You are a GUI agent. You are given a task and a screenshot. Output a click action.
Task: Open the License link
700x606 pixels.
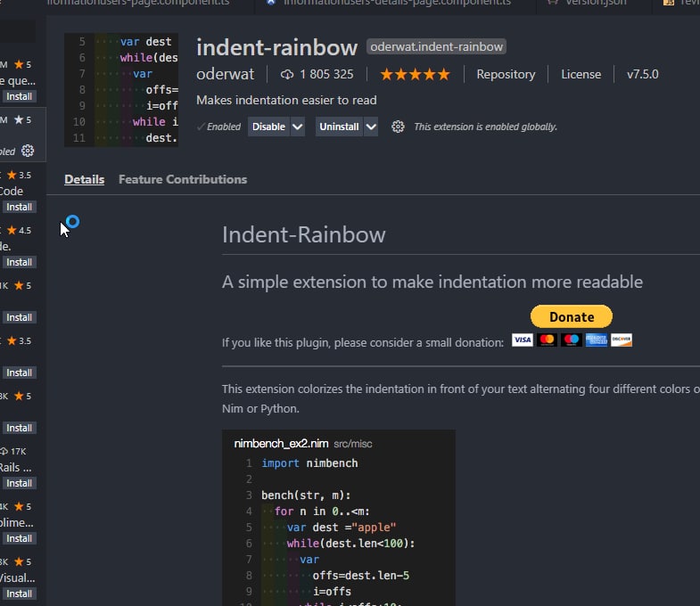(x=581, y=74)
